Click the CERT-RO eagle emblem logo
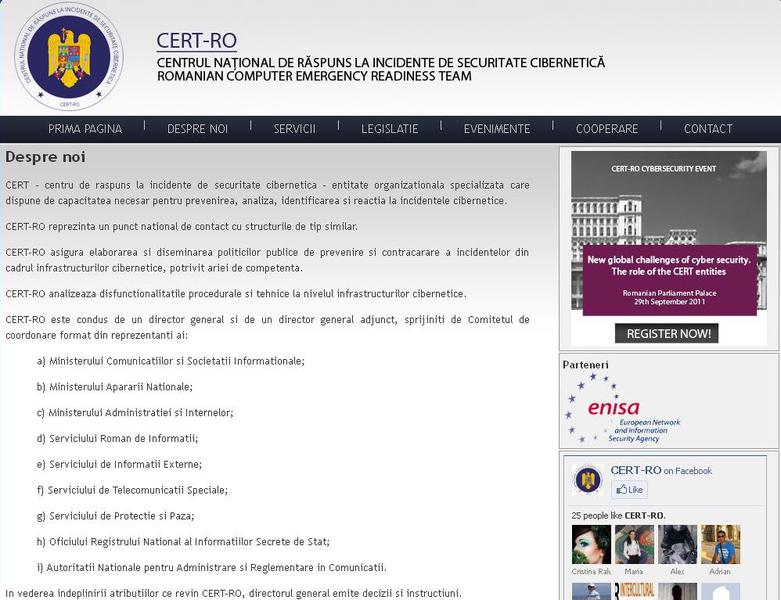Image resolution: width=781 pixels, height=600 pixels. pyautogui.click(x=69, y=56)
